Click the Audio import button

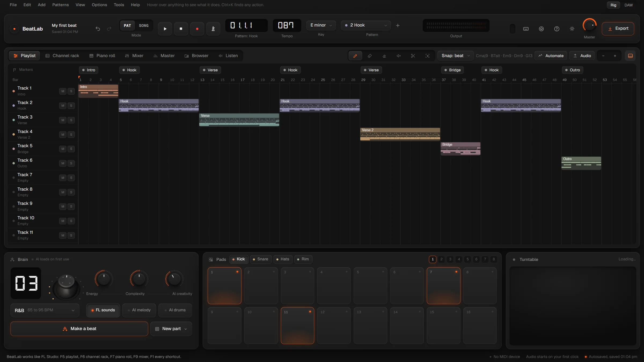582,56
